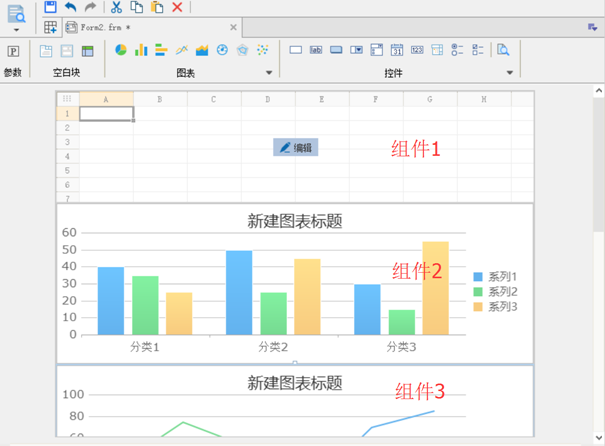The image size is (605, 446).
Task: Click row header 5
Action: (x=68, y=171)
